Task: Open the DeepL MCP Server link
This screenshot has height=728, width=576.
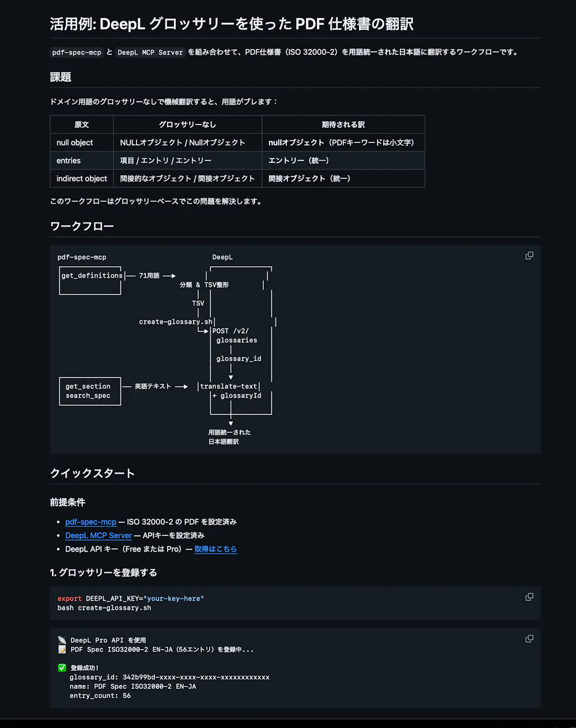Action: tap(98, 535)
